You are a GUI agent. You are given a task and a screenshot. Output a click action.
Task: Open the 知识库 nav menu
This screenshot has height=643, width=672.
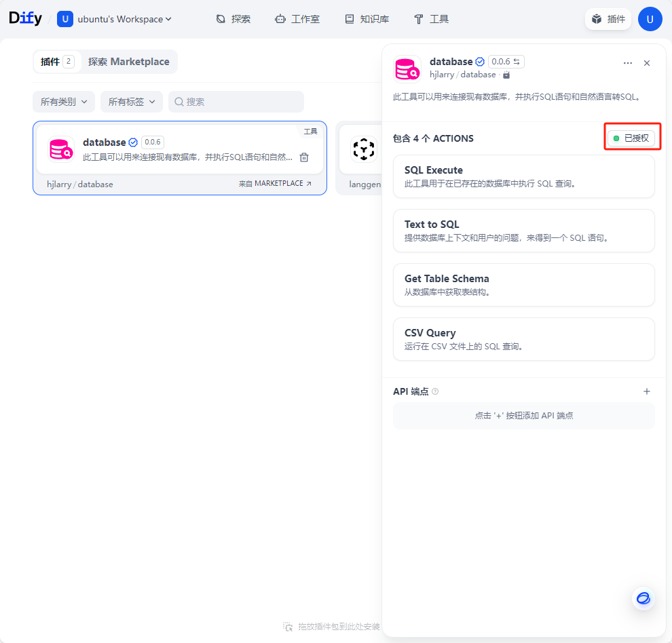(367, 19)
